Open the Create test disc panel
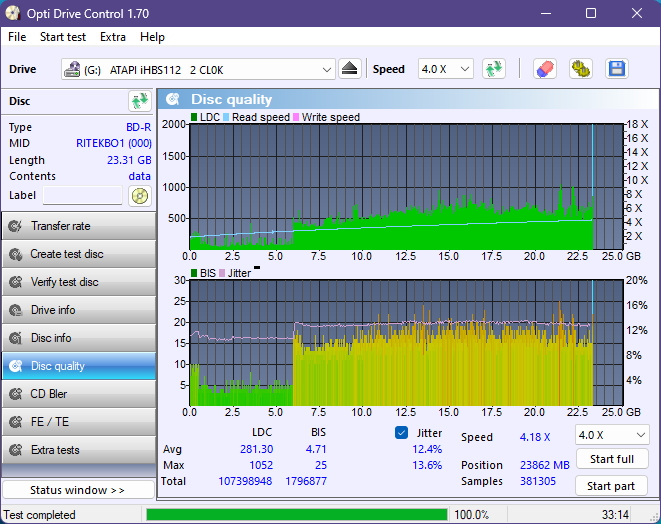Image resolution: width=661 pixels, height=524 pixels. coord(79,254)
